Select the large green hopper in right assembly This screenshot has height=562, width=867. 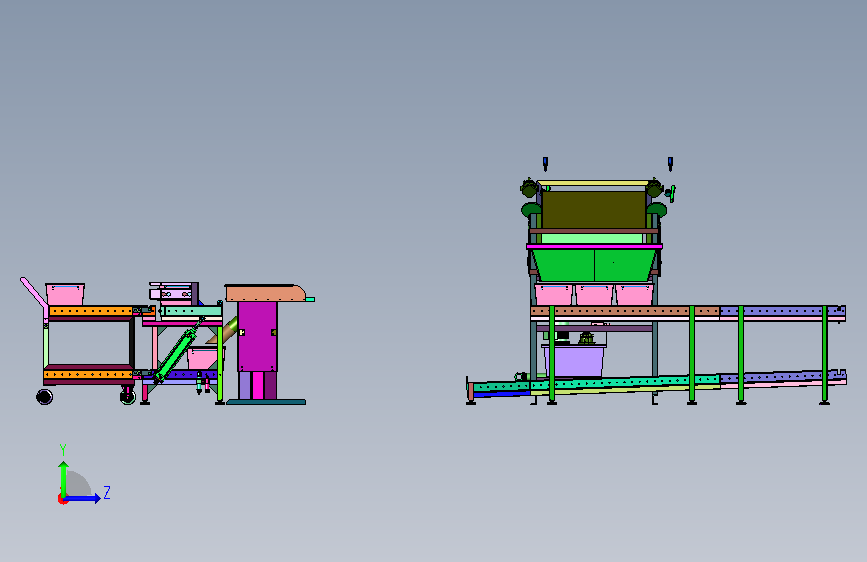pyautogui.click(x=594, y=265)
